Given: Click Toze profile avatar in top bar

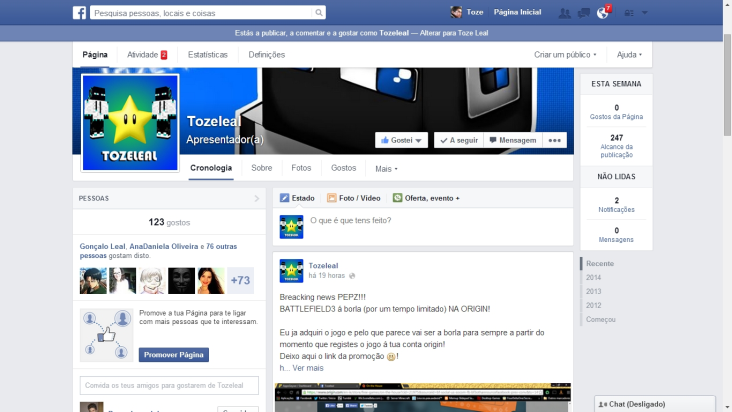Looking at the screenshot, I should (456, 12).
